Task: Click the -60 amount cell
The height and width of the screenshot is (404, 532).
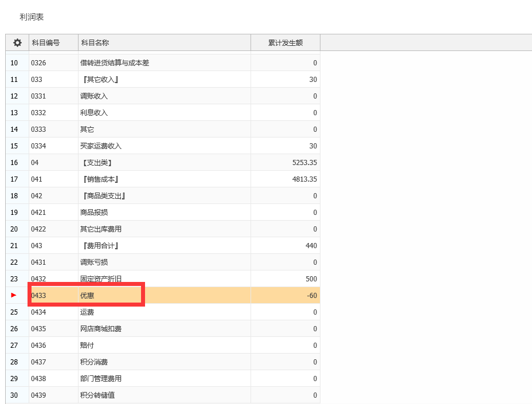Action: [x=285, y=296]
